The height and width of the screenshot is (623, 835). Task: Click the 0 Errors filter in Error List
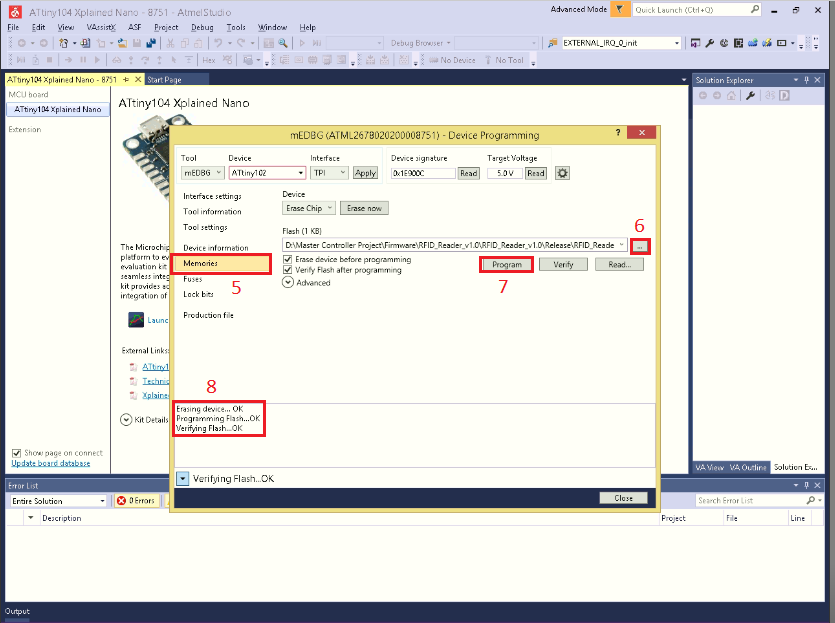[136, 500]
